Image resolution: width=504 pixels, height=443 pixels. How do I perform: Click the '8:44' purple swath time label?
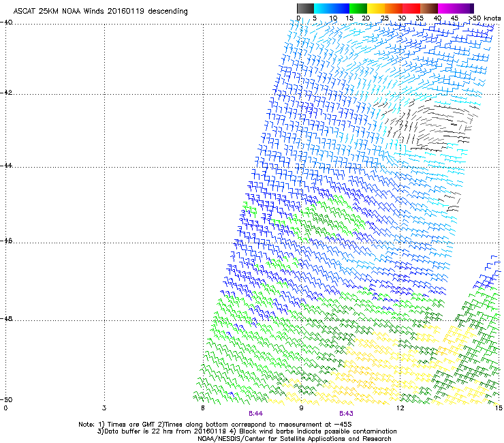[256, 414]
